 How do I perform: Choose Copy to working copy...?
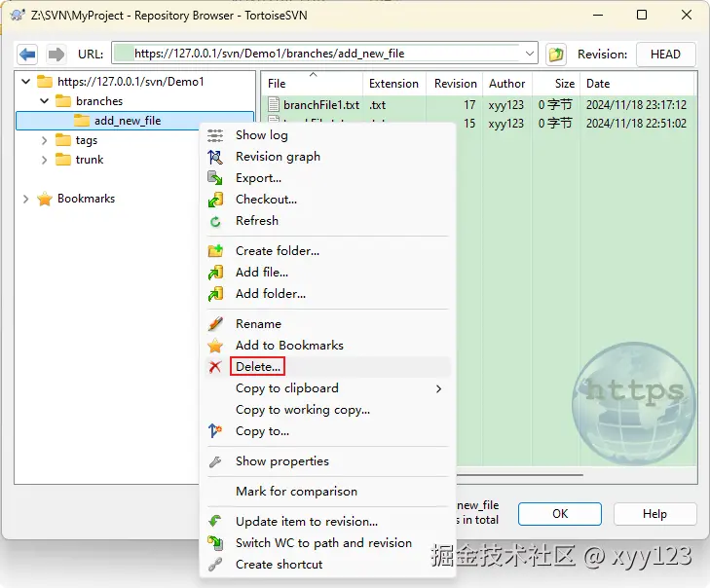tap(303, 410)
